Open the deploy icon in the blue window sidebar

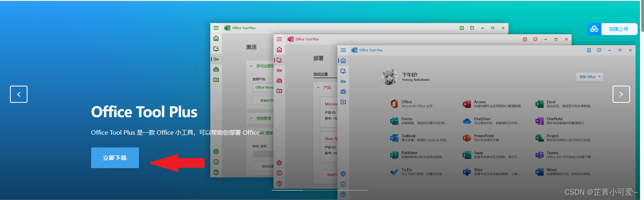tap(343, 71)
